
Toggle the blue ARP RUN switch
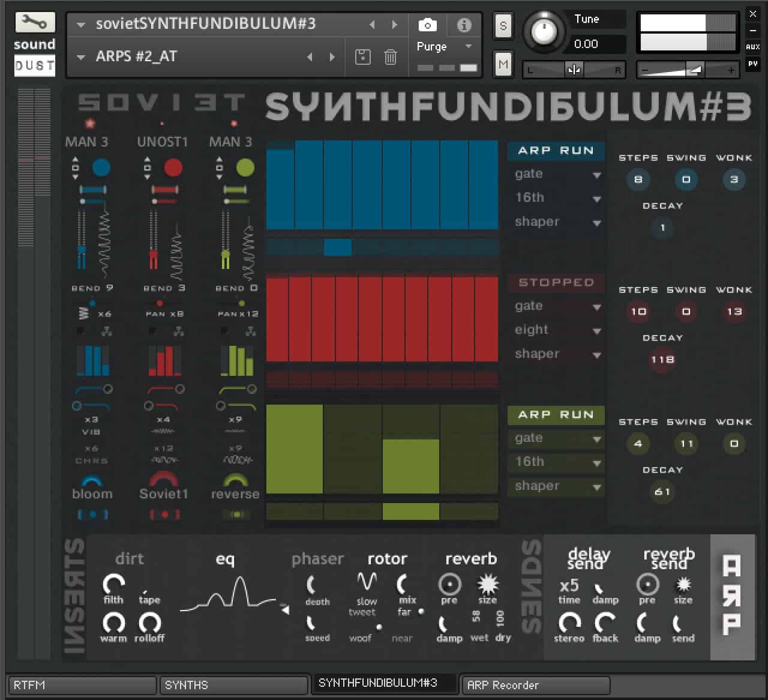556,151
